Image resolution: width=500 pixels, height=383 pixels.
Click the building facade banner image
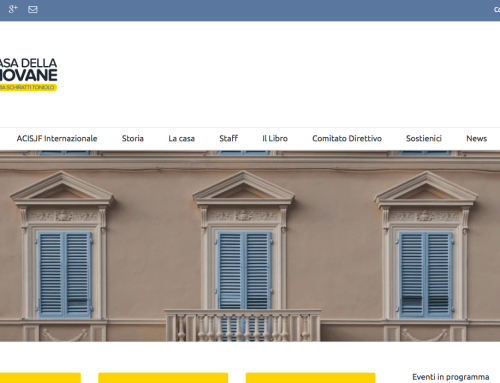(250, 246)
